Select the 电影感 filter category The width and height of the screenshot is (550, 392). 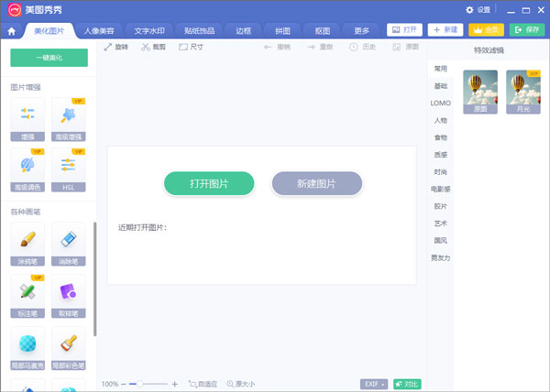[x=441, y=189]
